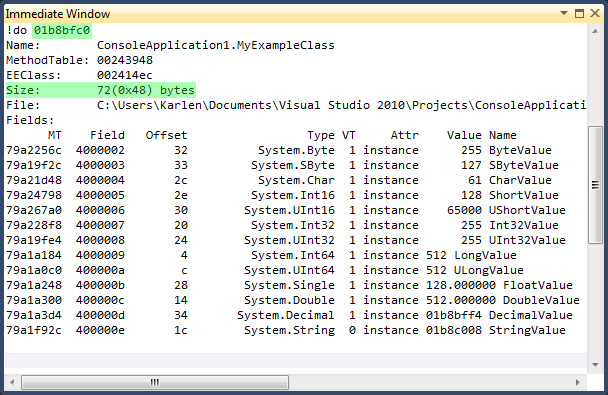Click the ConsoleApplication1.MyExampleClass name

(216, 45)
